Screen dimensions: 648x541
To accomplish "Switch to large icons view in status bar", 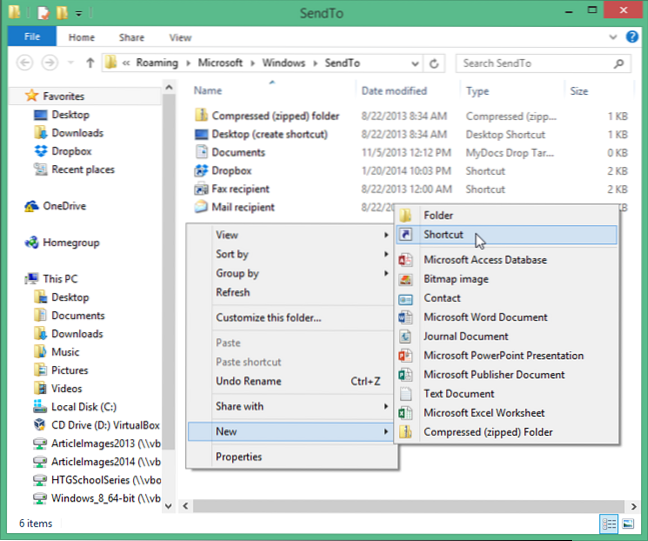I will 628,524.
